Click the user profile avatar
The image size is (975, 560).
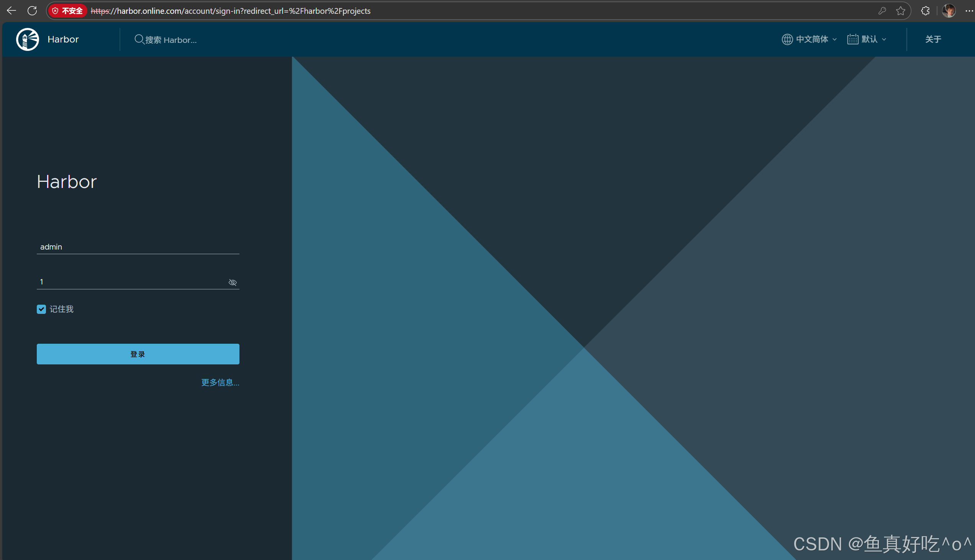tap(949, 10)
